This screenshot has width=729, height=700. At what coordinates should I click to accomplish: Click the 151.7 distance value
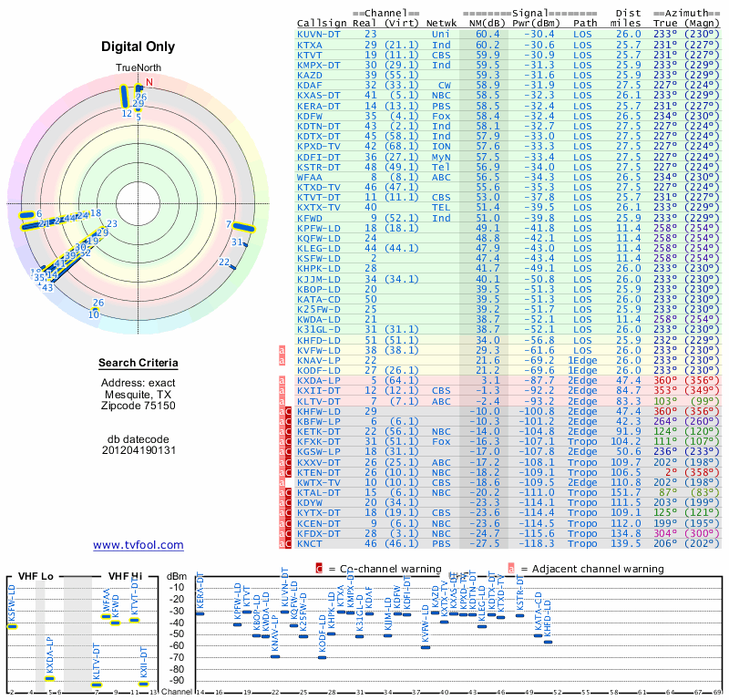[625, 492]
